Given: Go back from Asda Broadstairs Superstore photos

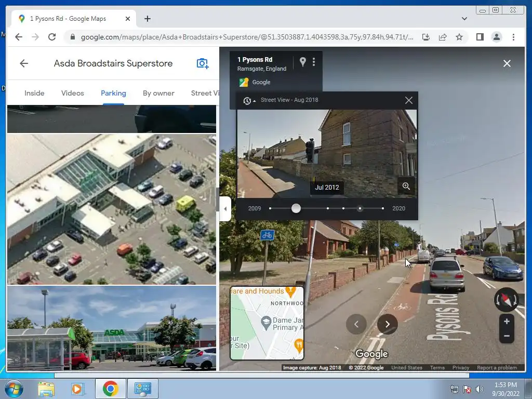Looking at the screenshot, I should [x=24, y=63].
